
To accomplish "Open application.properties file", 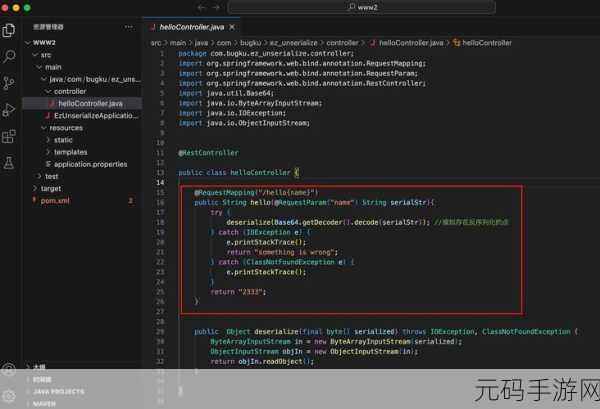I will point(90,164).
